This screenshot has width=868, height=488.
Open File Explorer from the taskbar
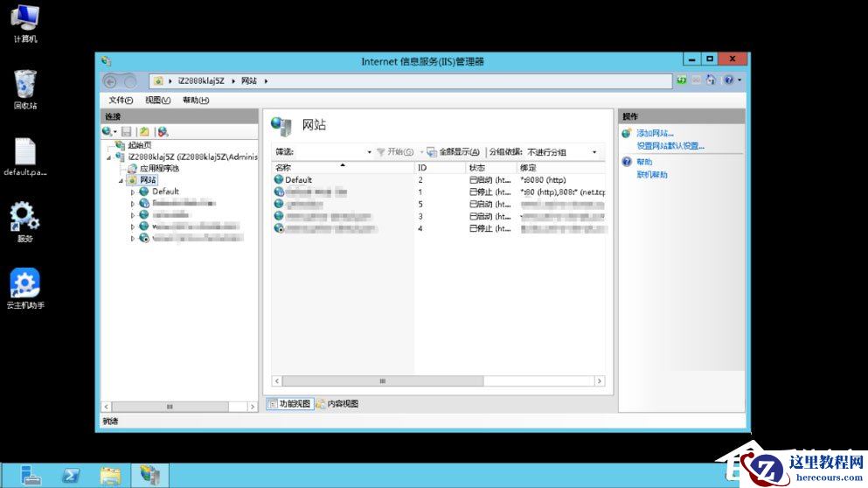110,475
